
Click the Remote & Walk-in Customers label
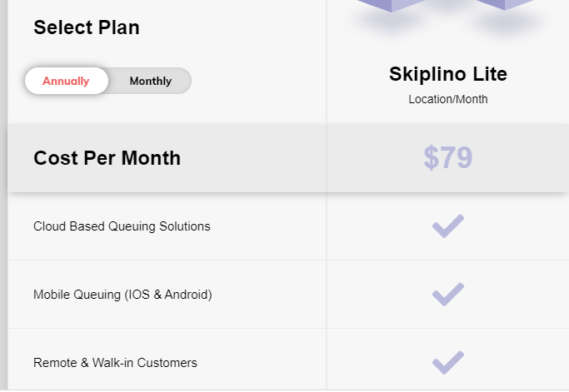coord(115,362)
